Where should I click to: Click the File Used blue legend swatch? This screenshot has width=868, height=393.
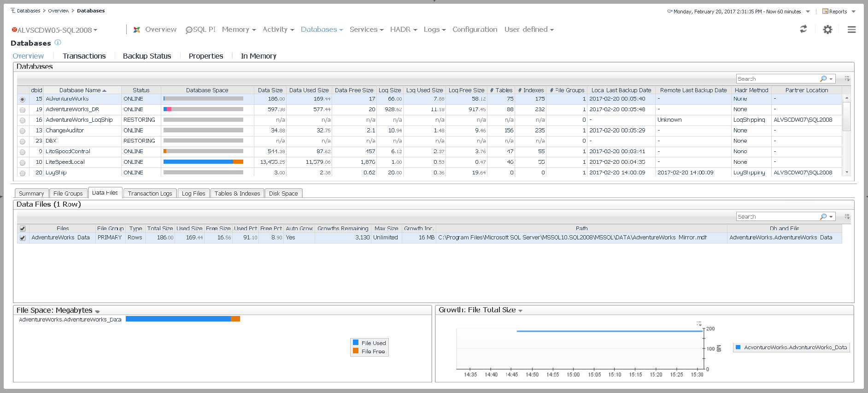[356, 343]
